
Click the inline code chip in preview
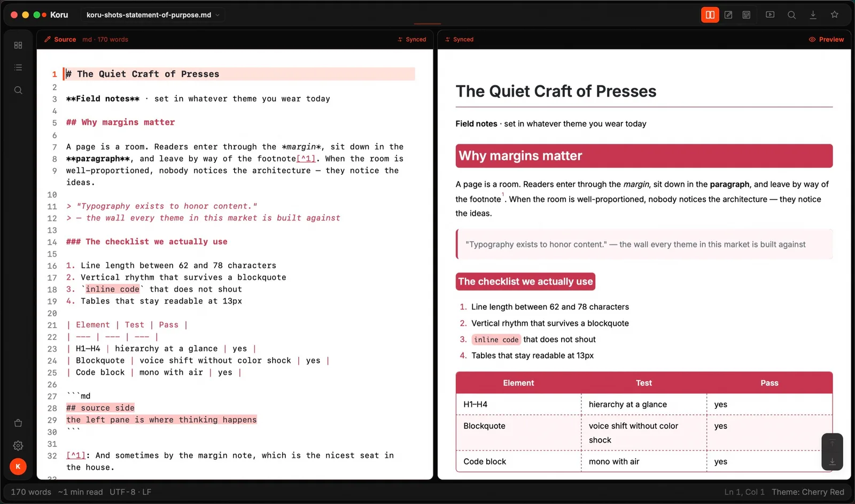tap(496, 340)
